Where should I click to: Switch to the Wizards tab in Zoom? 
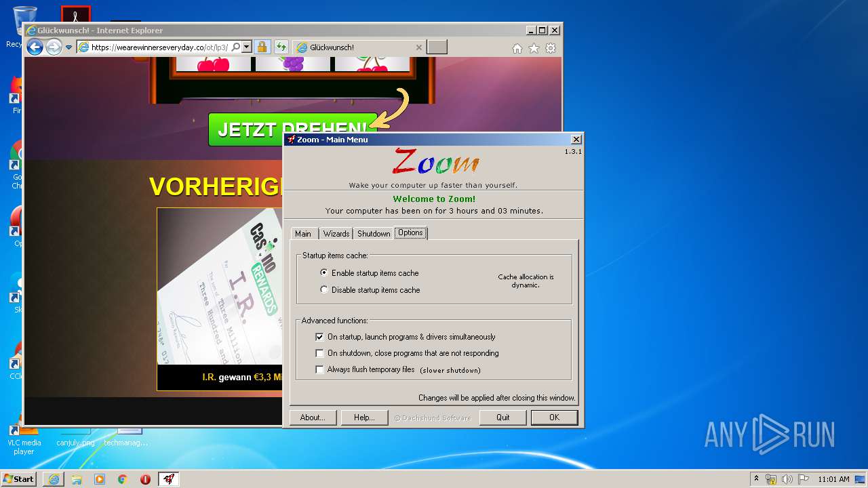pyautogui.click(x=336, y=233)
